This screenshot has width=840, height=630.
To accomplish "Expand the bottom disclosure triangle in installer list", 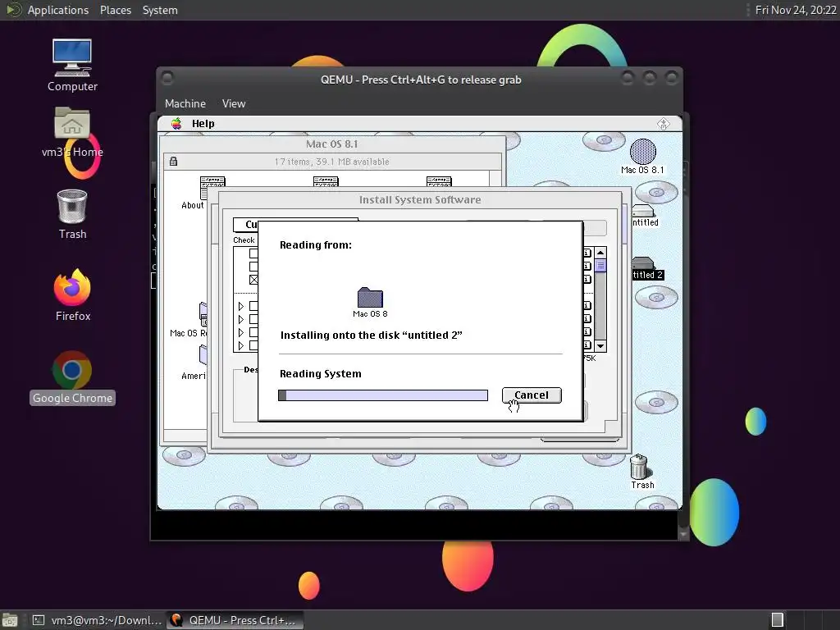I will [x=241, y=345].
